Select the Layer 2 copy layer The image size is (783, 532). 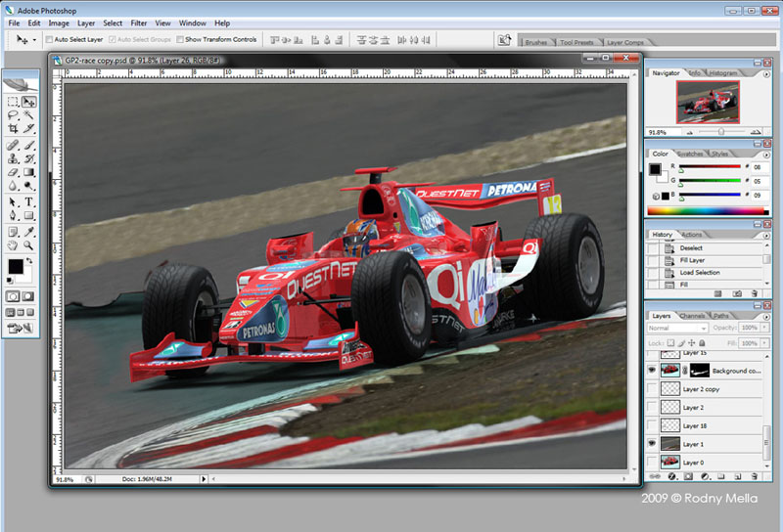(x=700, y=389)
